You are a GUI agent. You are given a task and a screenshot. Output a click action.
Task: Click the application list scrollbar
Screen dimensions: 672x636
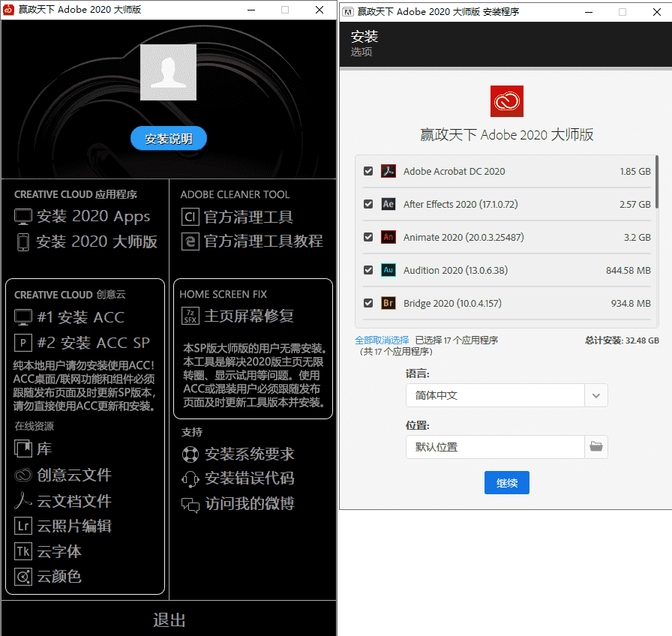click(x=656, y=182)
